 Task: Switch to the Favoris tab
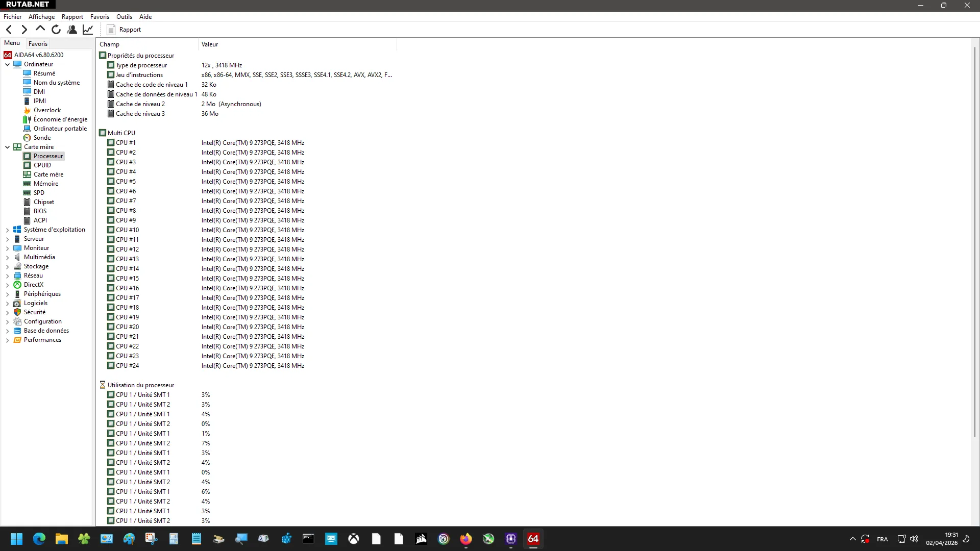[38, 43]
